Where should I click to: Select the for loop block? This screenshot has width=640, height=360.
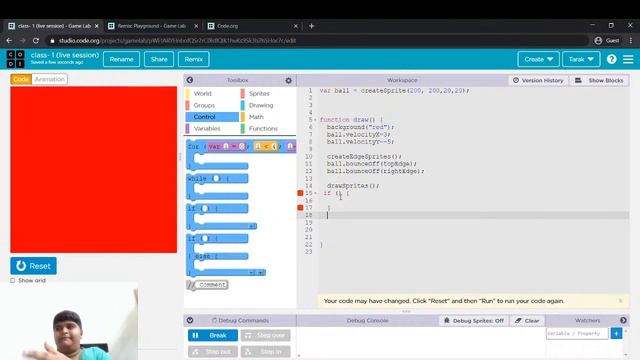coord(241,155)
